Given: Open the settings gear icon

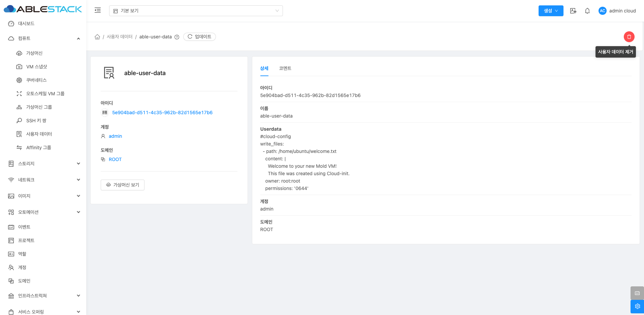Looking at the screenshot, I should pyautogui.click(x=637, y=306).
